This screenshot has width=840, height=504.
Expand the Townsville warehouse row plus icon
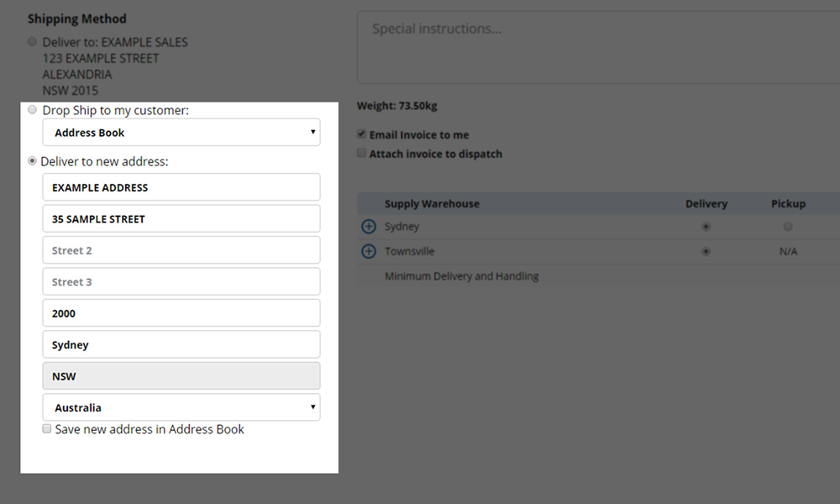[x=368, y=252]
